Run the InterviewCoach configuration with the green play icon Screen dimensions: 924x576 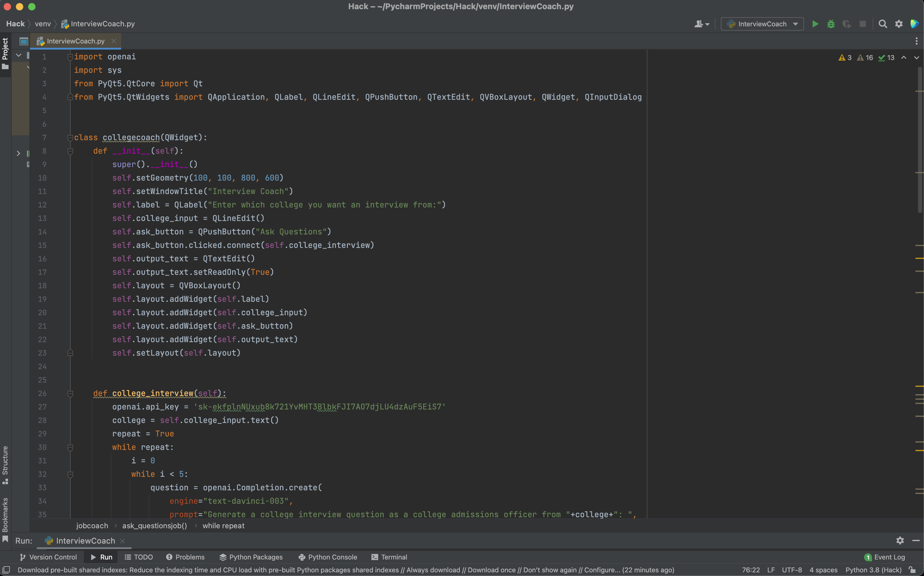coord(815,24)
